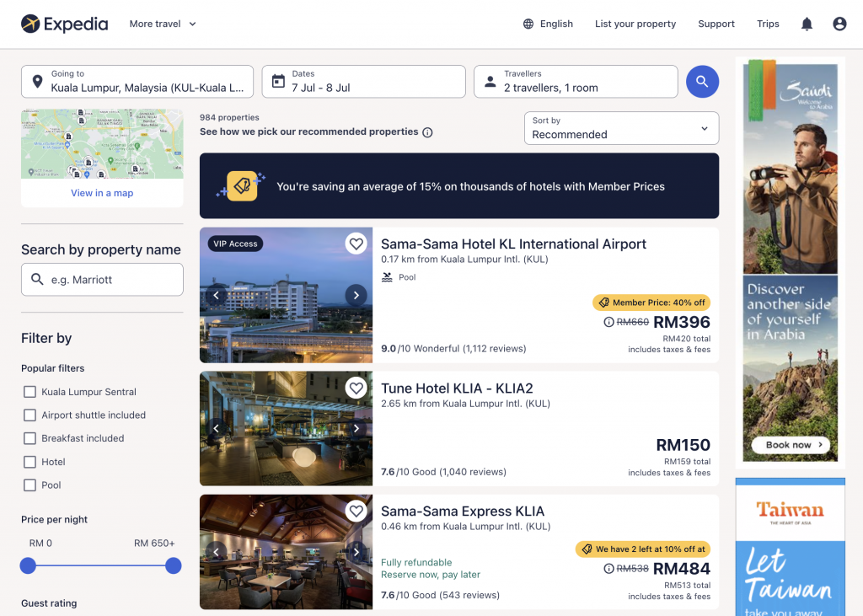Check the Breakfast included filter
This screenshot has height=616, width=863.
[x=29, y=438]
